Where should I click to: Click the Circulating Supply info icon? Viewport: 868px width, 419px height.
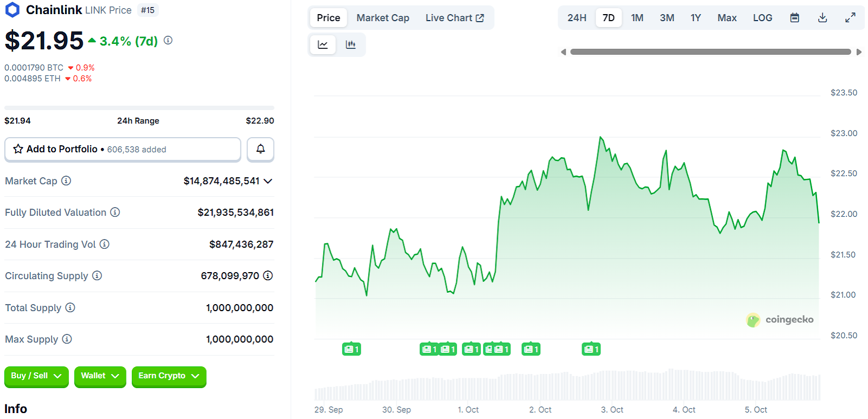point(97,275)
